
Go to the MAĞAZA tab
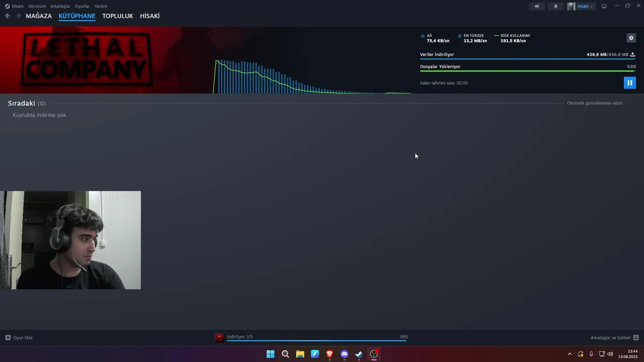click(x=39, y=16)
